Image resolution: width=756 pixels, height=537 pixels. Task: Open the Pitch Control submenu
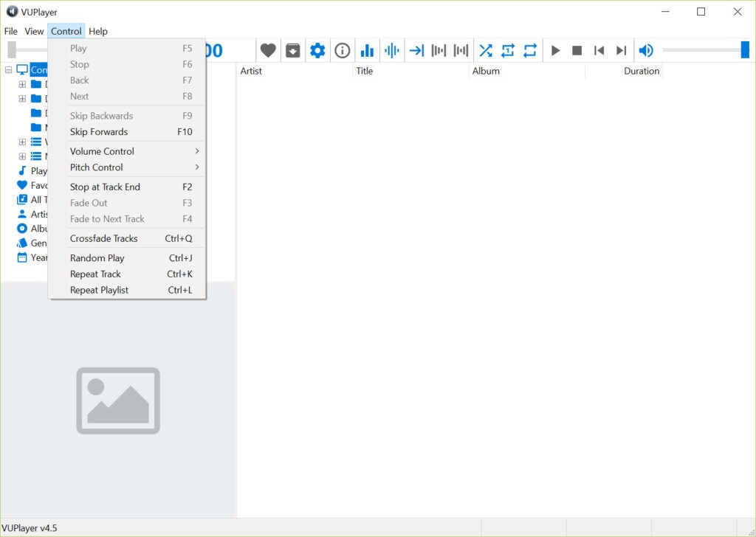(x=96, y=167)
